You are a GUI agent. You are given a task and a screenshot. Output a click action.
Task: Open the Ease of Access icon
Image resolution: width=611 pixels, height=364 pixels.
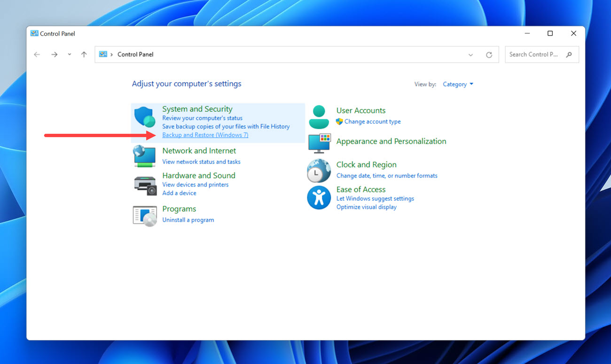click(x=319, y=198)
